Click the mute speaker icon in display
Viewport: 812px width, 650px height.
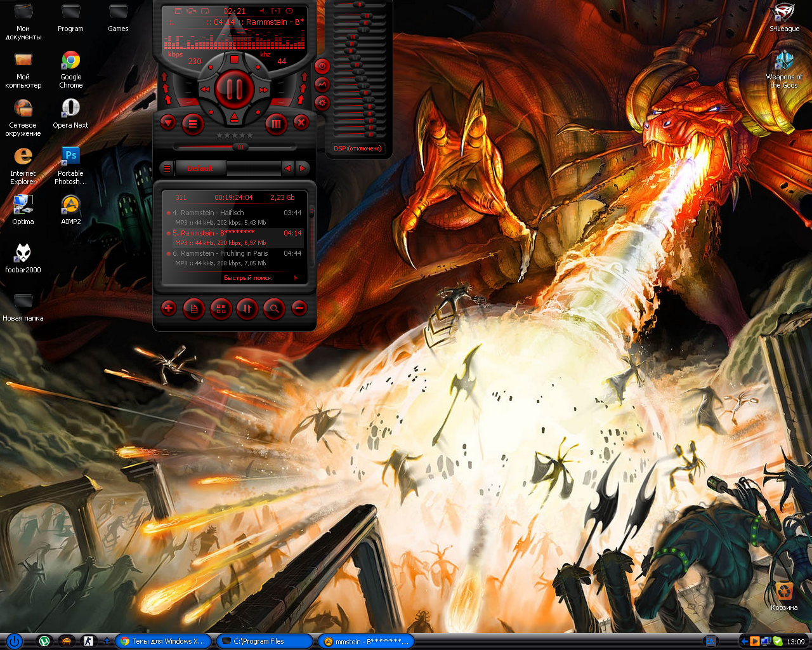263,11
